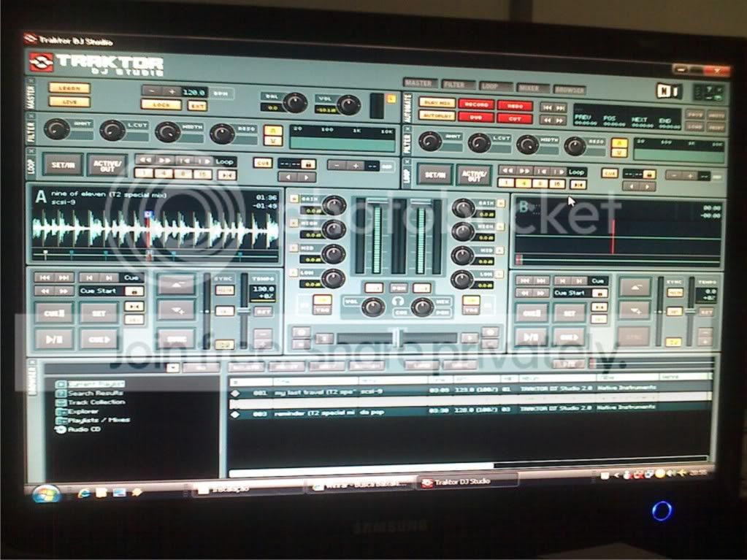
Task: Click the lock icon beside Cue Start
Action: click(x=134, y=291)
